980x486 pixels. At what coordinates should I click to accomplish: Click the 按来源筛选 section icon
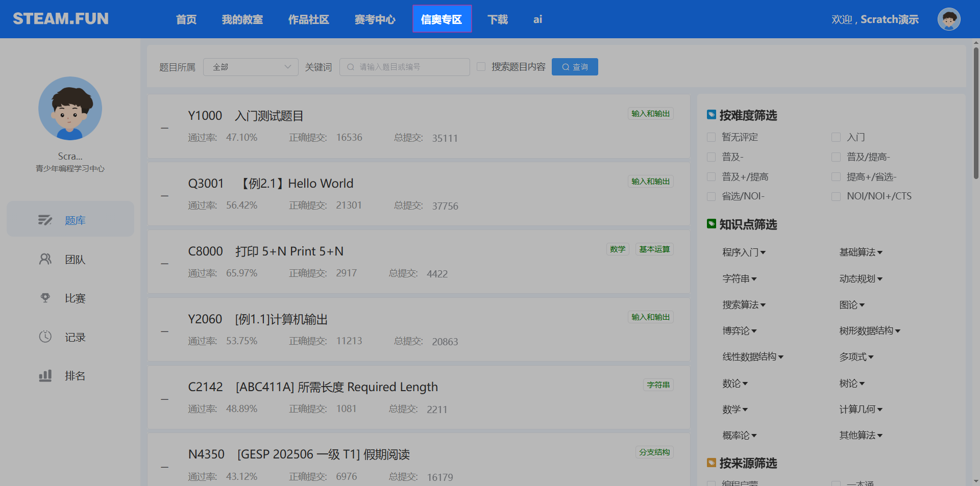(x=712, y=463)
